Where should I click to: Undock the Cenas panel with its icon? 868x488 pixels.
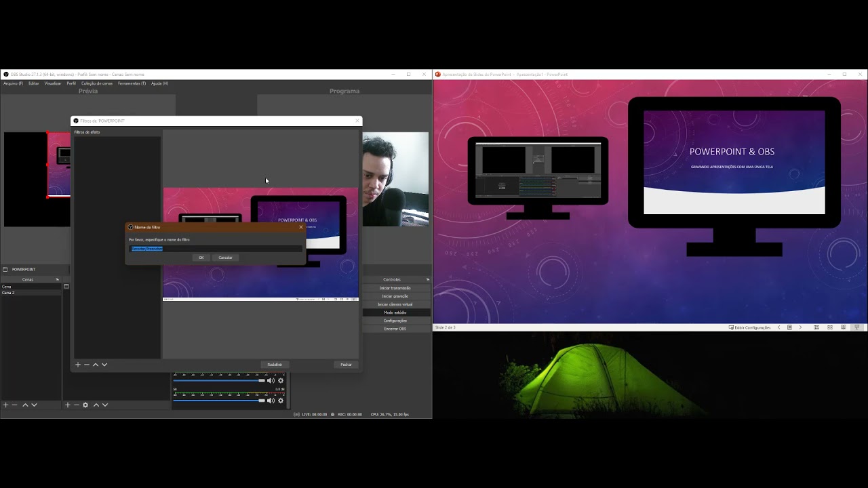pyautogui.click(x=57, y=279)
